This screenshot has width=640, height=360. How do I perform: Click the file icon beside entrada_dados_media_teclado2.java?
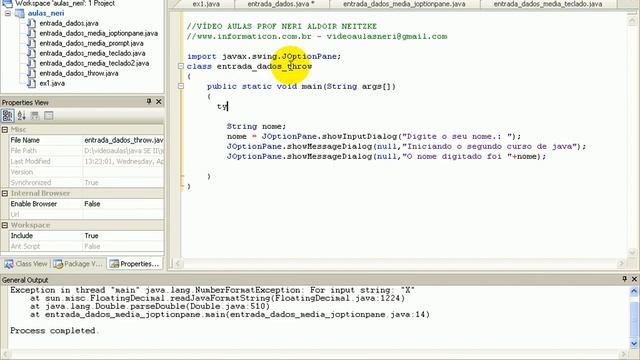(x=31, y=63)
